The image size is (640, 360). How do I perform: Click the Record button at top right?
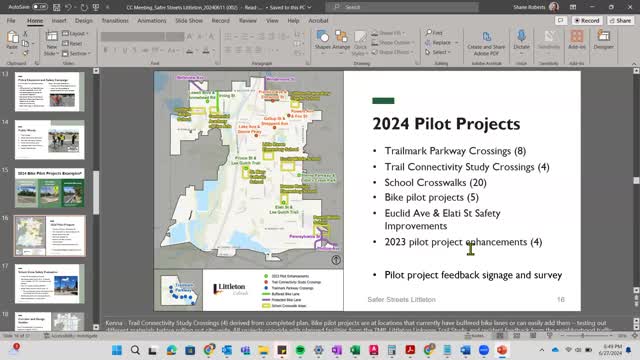(x=587, y=20)
